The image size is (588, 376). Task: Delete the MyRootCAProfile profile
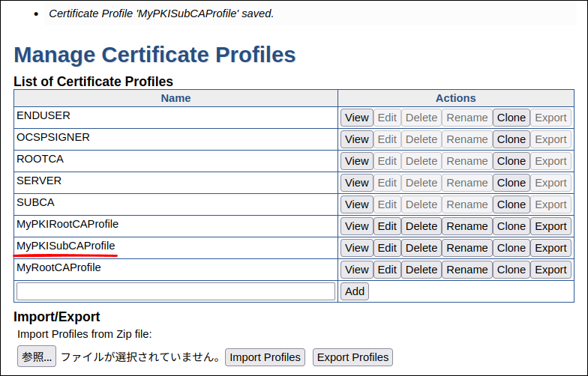click(421, 270)
